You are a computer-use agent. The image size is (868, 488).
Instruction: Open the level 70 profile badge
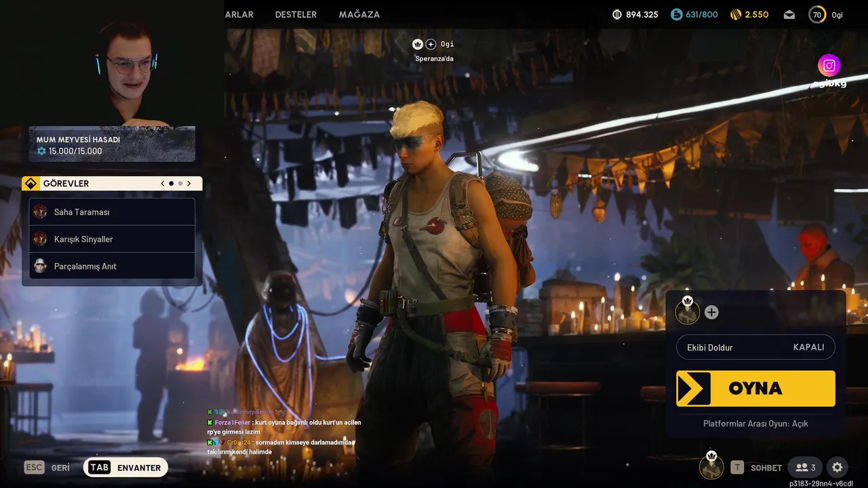click(817, 14)
